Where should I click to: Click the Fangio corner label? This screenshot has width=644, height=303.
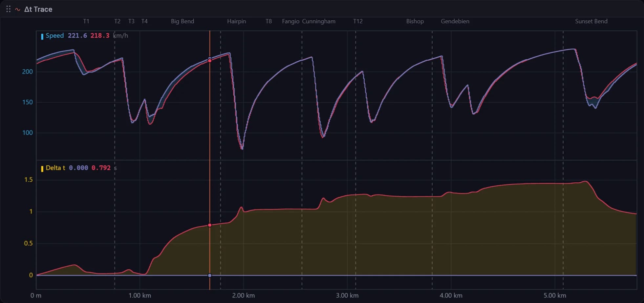[290, 21]
